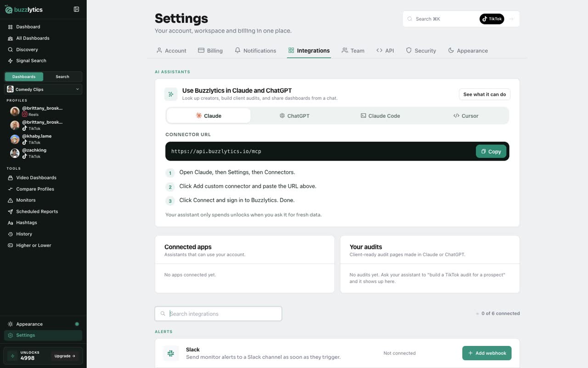
Task: Select the @zachking profile
Action: point(43,153)
